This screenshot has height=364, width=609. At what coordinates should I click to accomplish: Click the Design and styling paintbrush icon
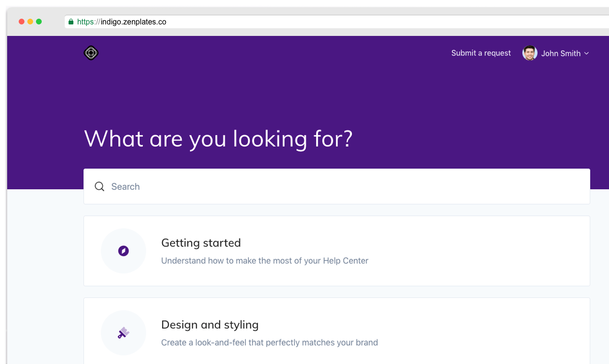click(x=123, y=333)
